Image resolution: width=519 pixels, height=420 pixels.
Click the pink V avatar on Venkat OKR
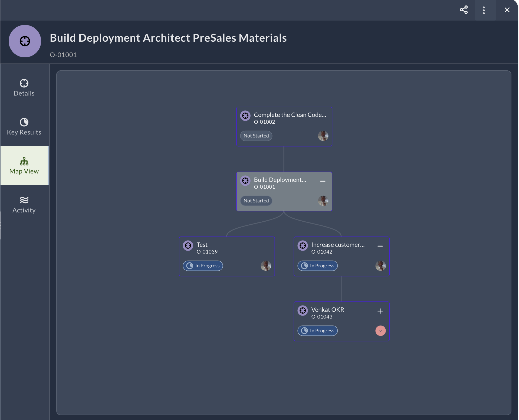coord(380,331)
